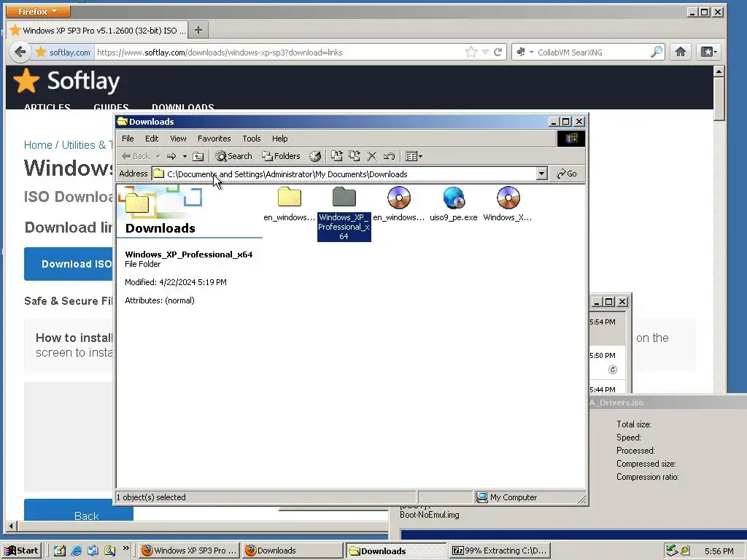Select the Windows_XP_Professional_x64 folder
Viewport: 747px width, 560px height.
tap(344, 214)
